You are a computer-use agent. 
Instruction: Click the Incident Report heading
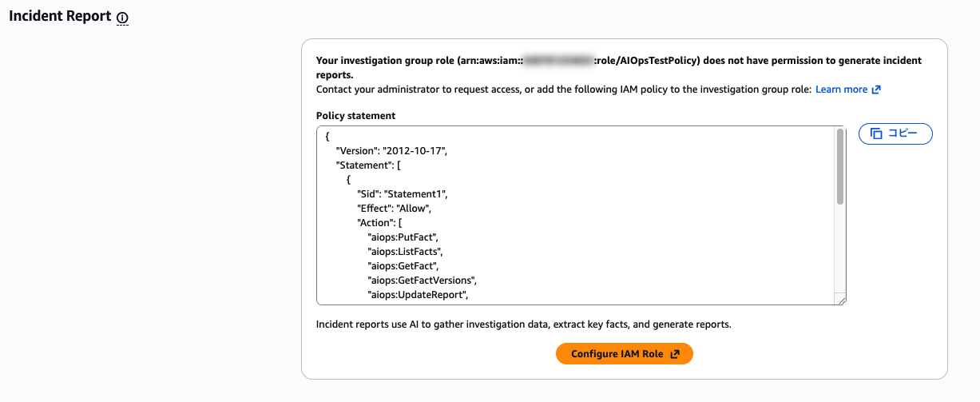click(60, 16)
